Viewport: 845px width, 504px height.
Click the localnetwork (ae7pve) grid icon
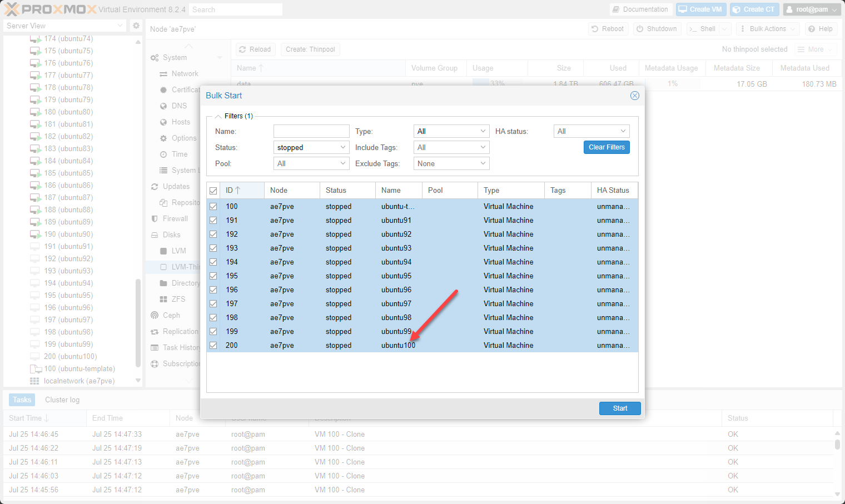point(34,381)
